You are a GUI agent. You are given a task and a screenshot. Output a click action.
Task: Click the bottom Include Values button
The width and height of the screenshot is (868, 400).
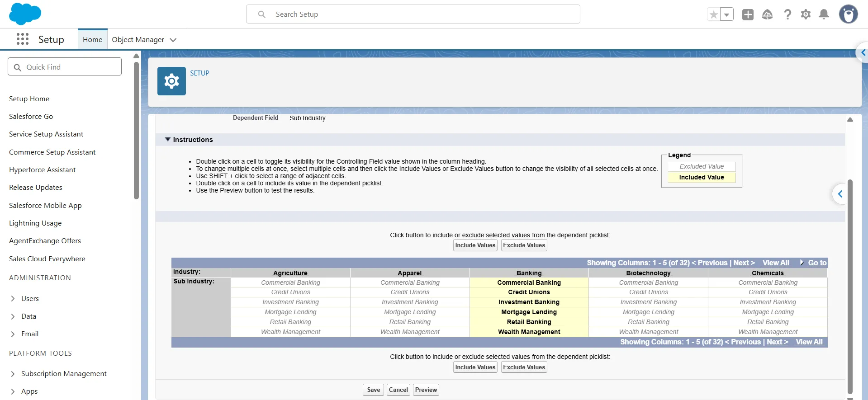pos(475,367)
